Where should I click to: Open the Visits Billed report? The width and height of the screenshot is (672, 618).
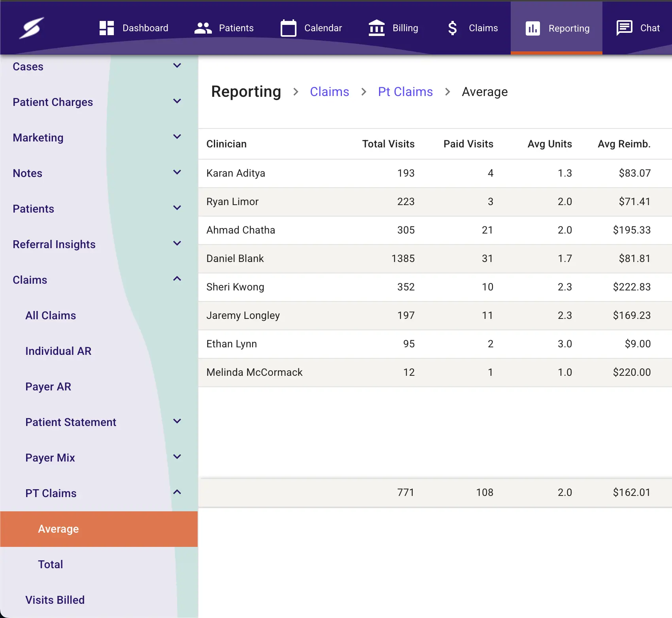click(55, 599)
